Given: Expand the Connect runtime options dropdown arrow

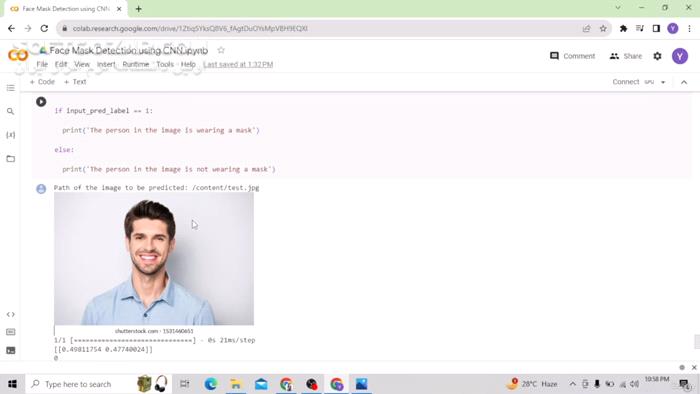Looking at the screenshot, I should [663, 82].
